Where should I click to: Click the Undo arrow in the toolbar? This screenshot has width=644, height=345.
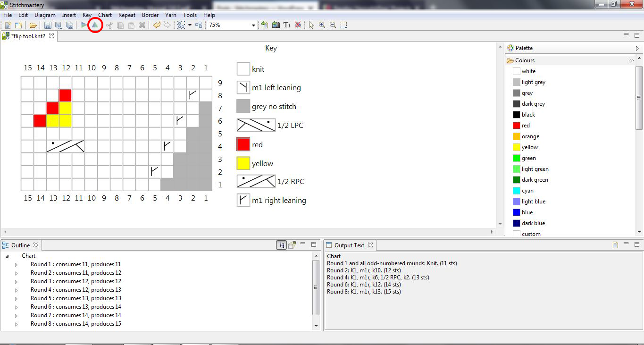(157, 25)
